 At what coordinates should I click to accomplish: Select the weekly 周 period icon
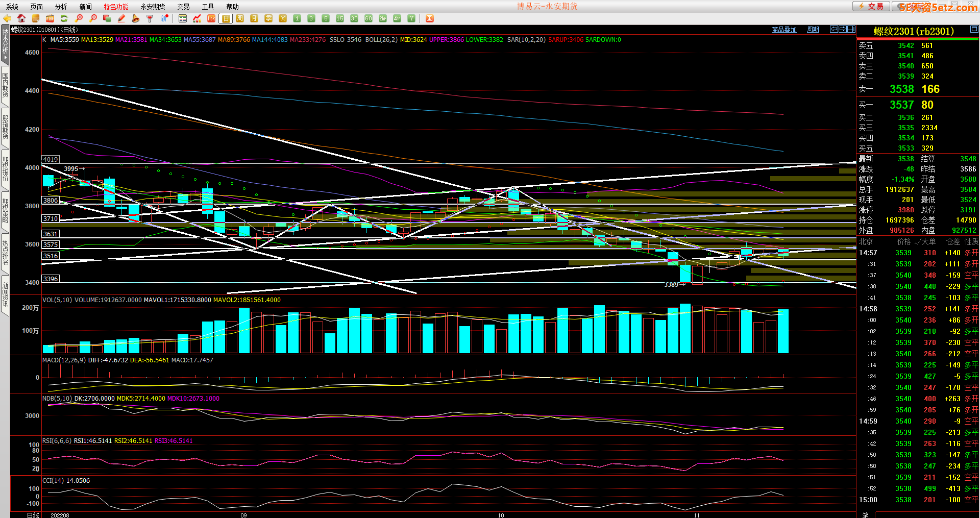(x=240, y=18)
